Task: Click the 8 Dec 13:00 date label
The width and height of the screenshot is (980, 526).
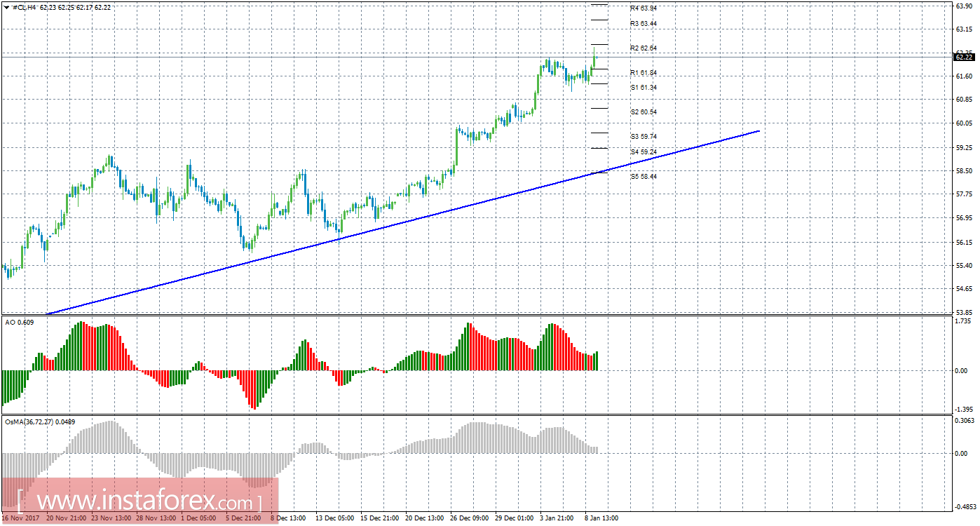Action: (290, 518)
